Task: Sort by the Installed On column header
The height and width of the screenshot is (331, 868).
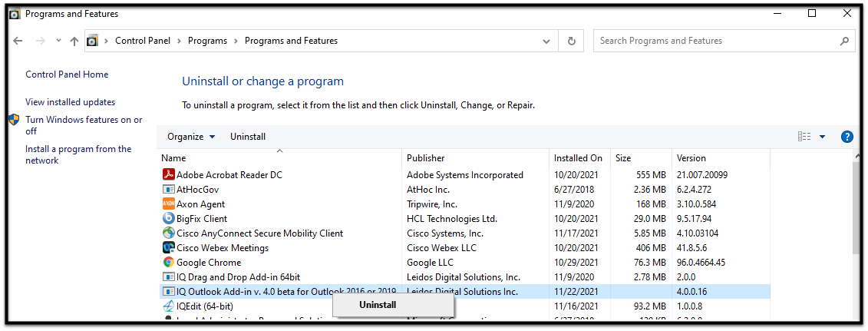Action: pos(579,157)
